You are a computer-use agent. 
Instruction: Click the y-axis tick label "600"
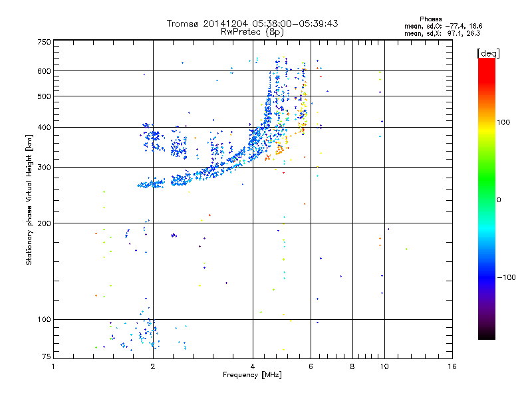(44, 71)
